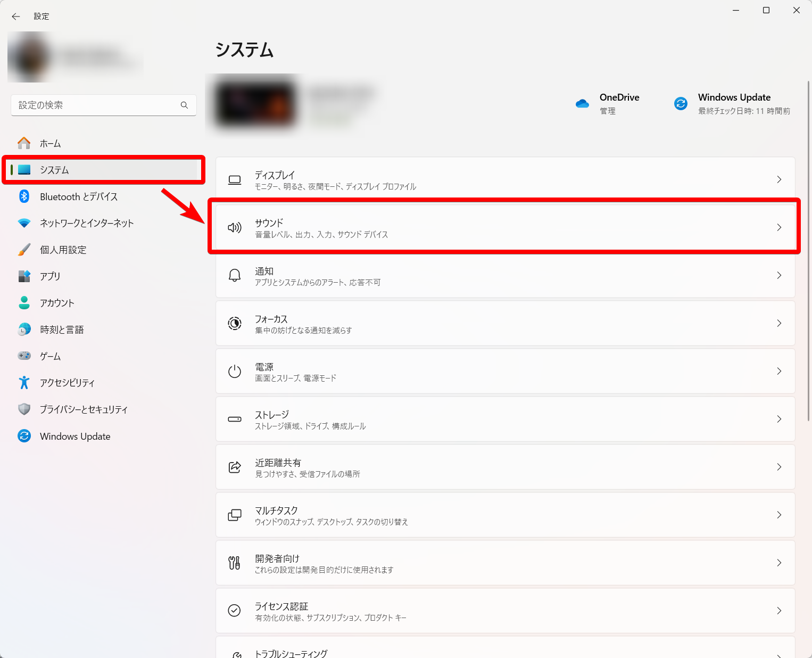Open Windows Update 最終チェック日時 status
The image size is (812, 658).
click(744, 111)
